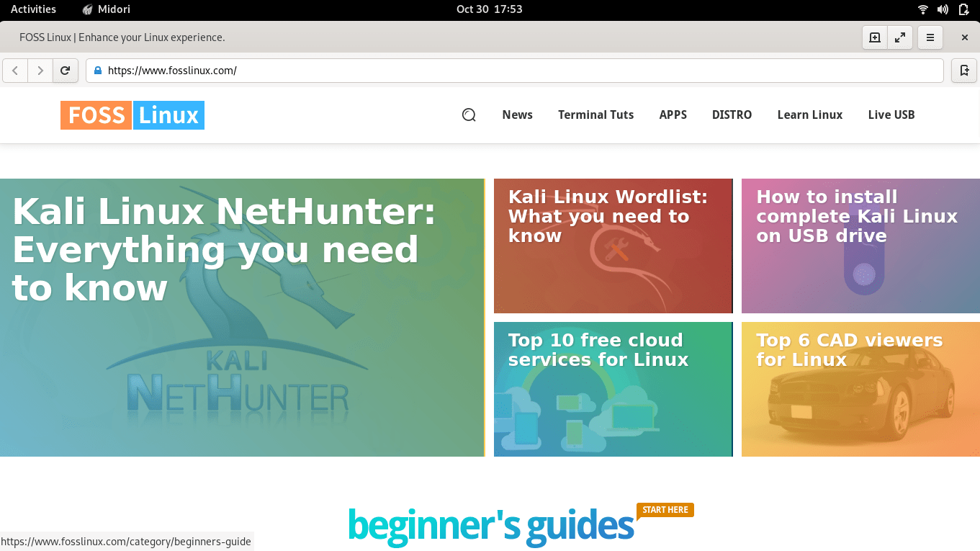Click the address bar URL field

(515, 71)
